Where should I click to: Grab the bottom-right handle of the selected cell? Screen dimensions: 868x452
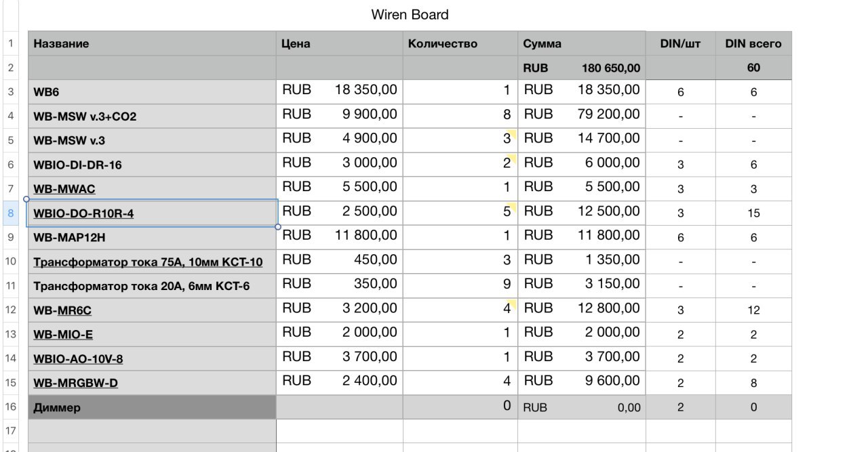278,227
